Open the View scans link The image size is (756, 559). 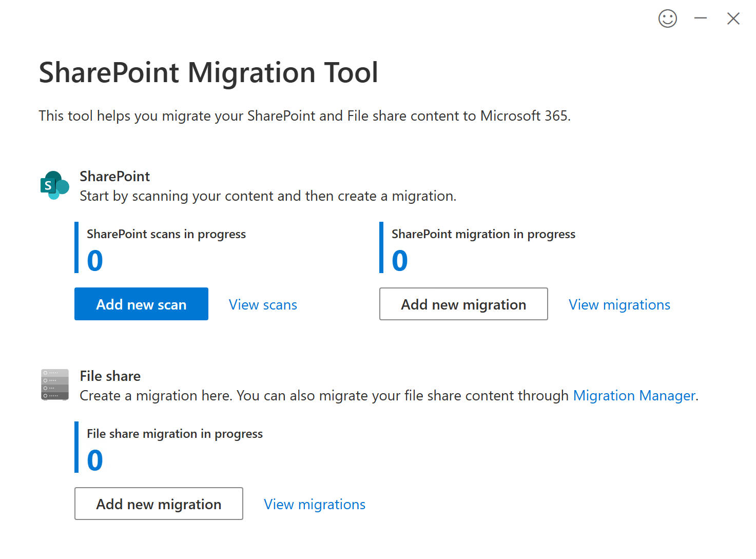tap(263, 305)
